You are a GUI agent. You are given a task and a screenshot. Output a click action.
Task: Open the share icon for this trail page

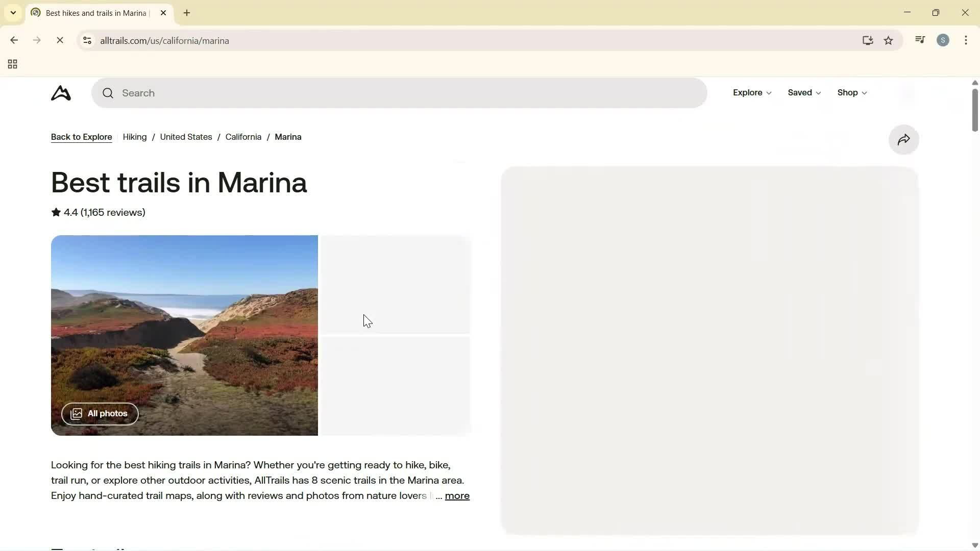pyautogui.click(x=903, y=139)
